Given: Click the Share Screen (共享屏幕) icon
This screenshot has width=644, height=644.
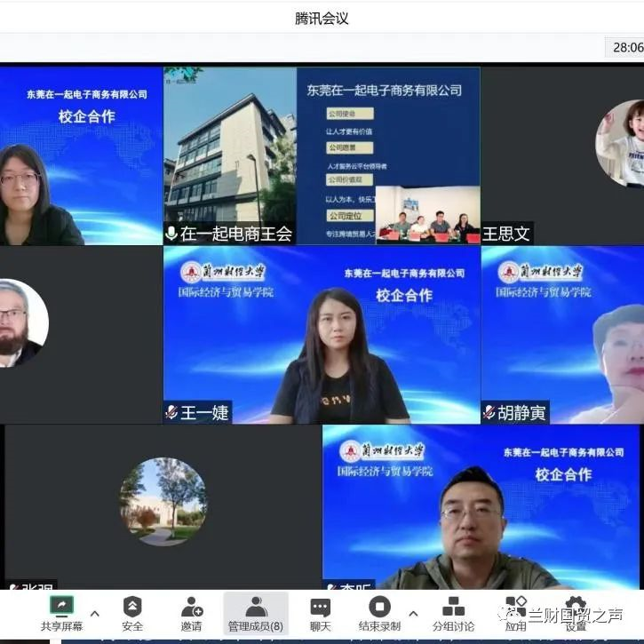Looking at the screenshot, I should point(61,607).
